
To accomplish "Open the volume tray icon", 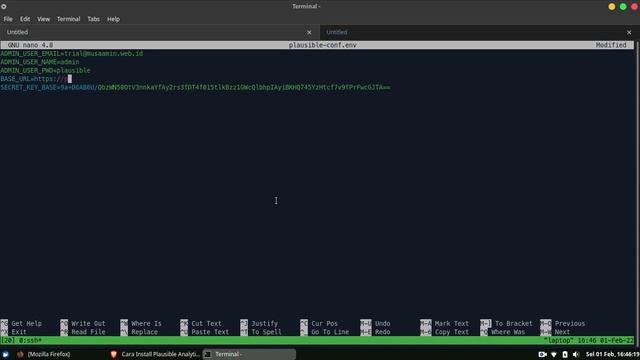I will pos(576,354).
